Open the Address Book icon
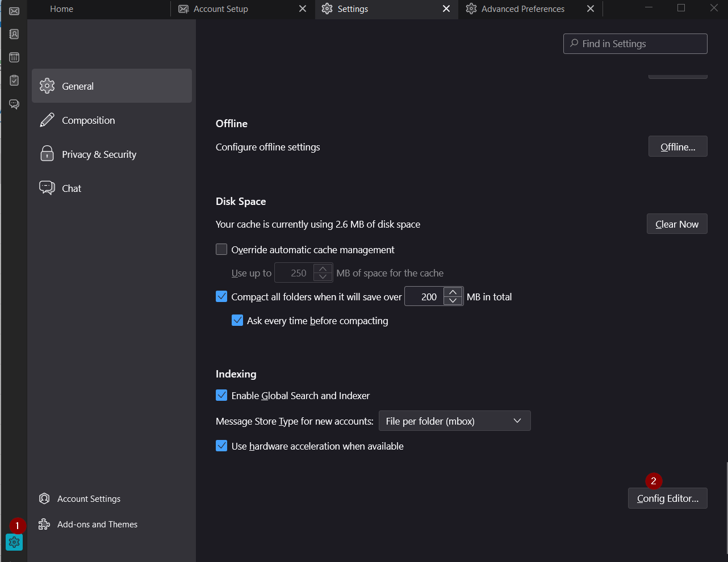The image size is (728, 562). (14, 34)
